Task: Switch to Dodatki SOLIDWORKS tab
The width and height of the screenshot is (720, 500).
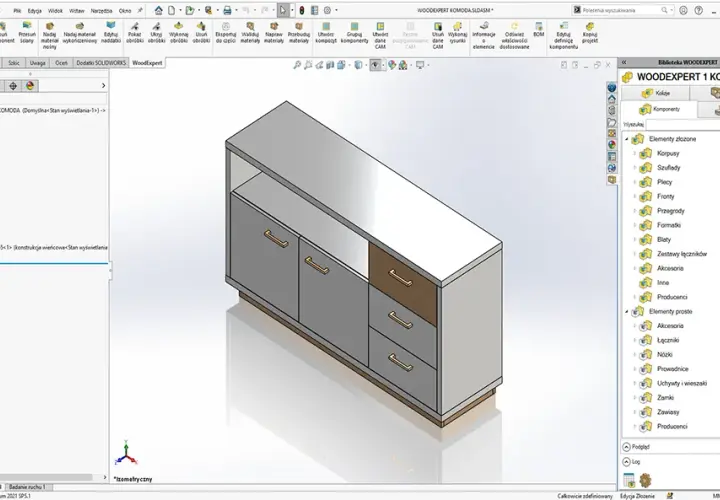Action: (101, 63)
